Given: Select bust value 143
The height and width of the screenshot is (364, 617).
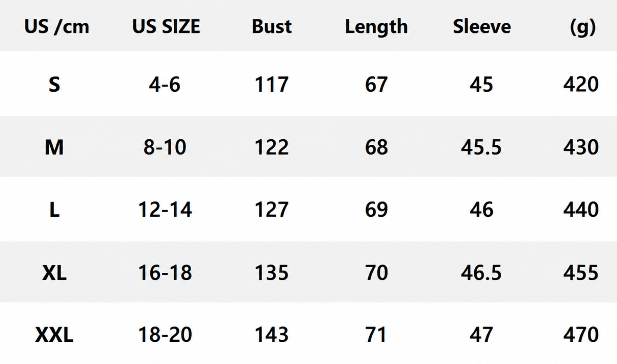Looking at the screenshot, I should [271, 335].
